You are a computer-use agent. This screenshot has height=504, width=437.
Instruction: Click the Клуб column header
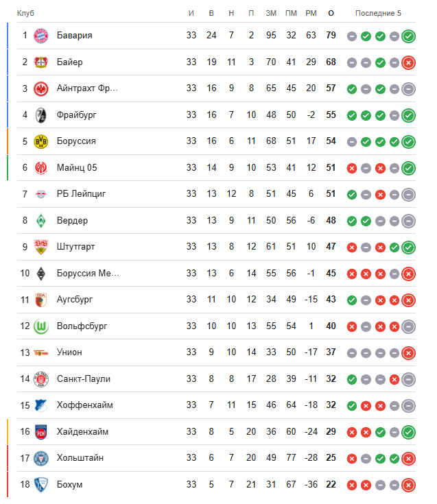(x=25, y=13)
